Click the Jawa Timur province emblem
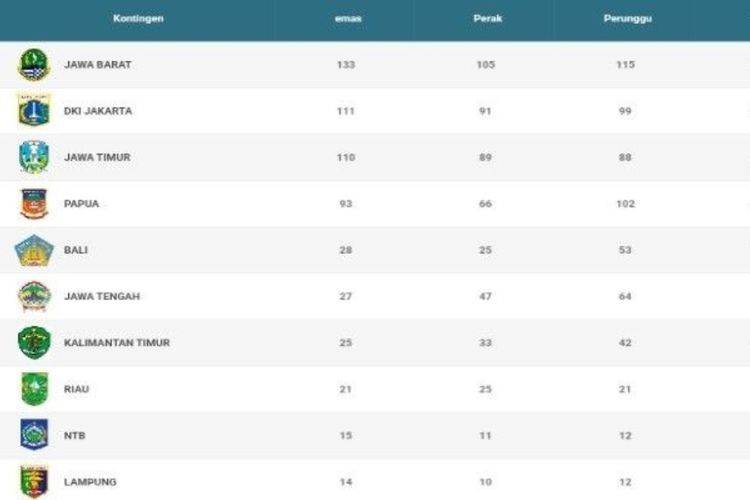This screenshot has width=750, height=500. [x=34, y=156]
